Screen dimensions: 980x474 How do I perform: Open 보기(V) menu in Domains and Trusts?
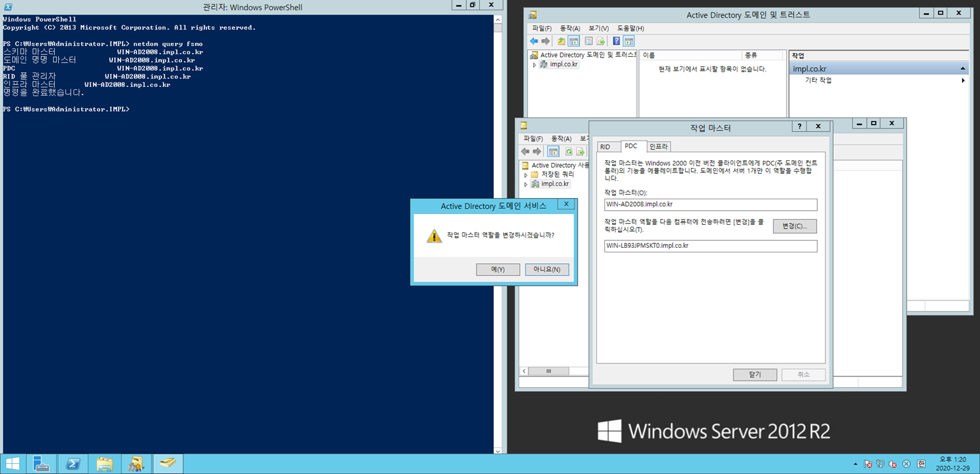(599, 28)
